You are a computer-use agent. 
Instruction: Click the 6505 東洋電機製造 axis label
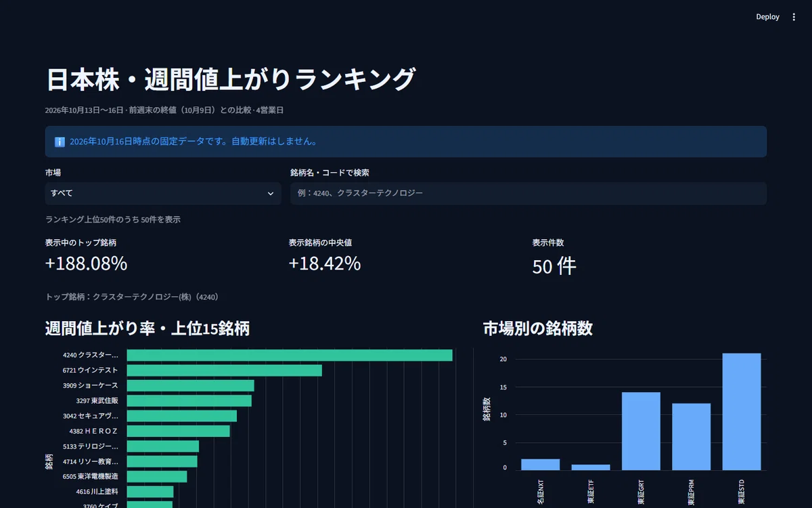(90, 477)
